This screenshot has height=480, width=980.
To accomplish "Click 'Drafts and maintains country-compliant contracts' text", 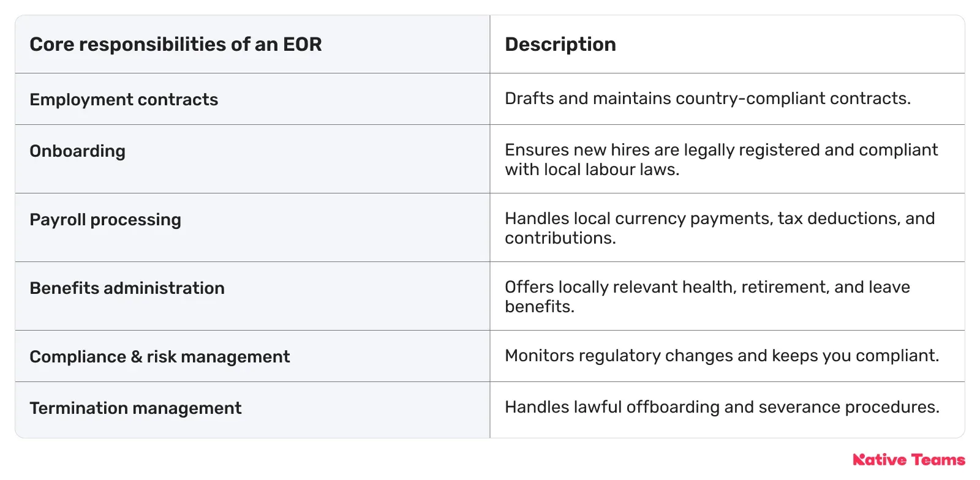I will click(x=707, y=99).
